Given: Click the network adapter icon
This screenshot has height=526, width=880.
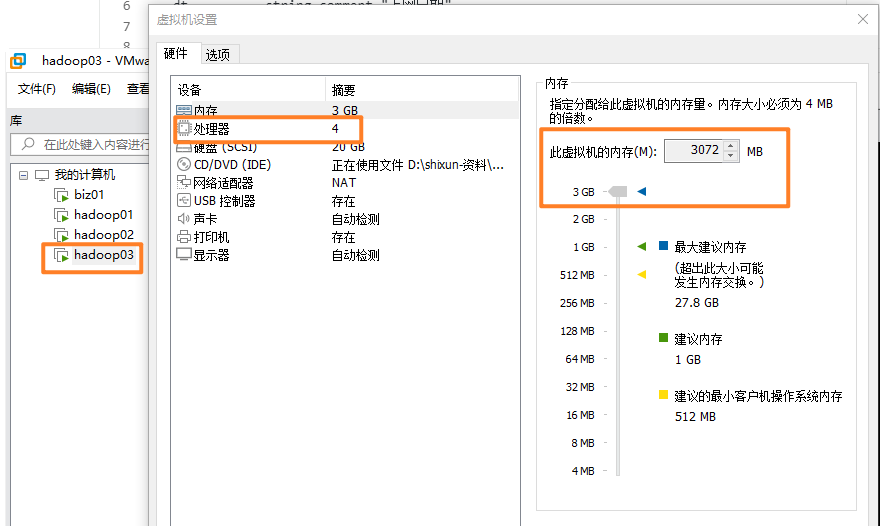Looking at the screenshot, I should pos(184,182).
